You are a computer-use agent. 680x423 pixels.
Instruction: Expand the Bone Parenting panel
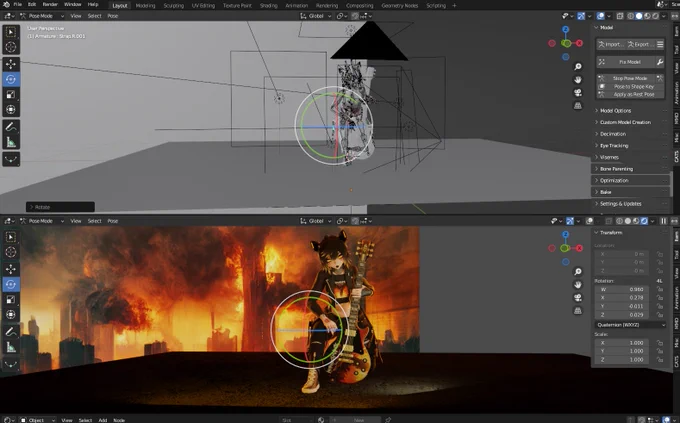[616, 169]
